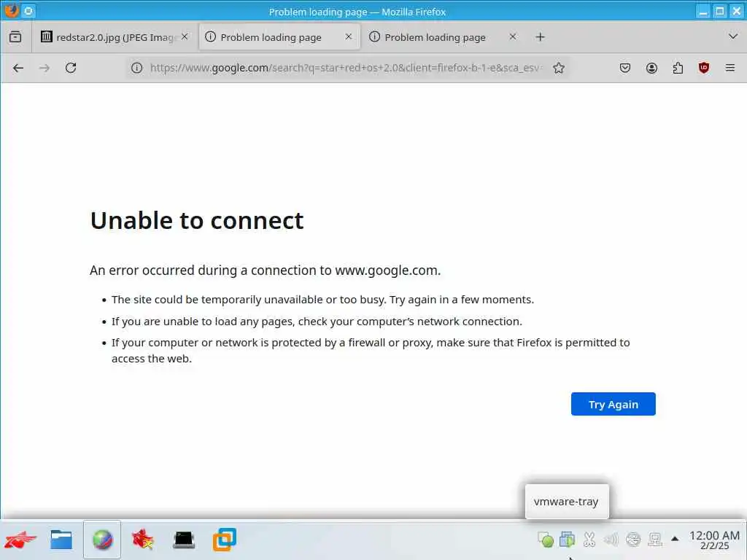Close the redstar2.0.jpg tab

(x=185, y=36)
